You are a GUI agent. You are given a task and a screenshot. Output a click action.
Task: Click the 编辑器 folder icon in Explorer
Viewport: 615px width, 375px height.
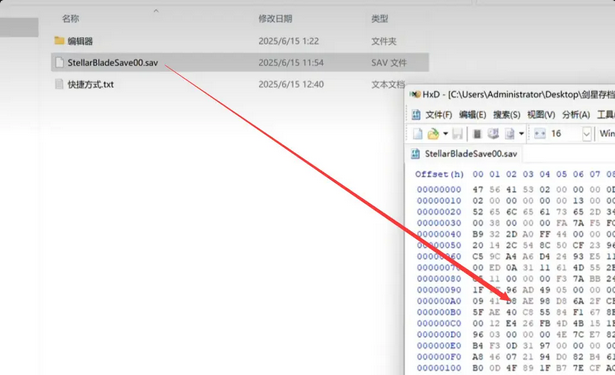[x=59, y=41]
